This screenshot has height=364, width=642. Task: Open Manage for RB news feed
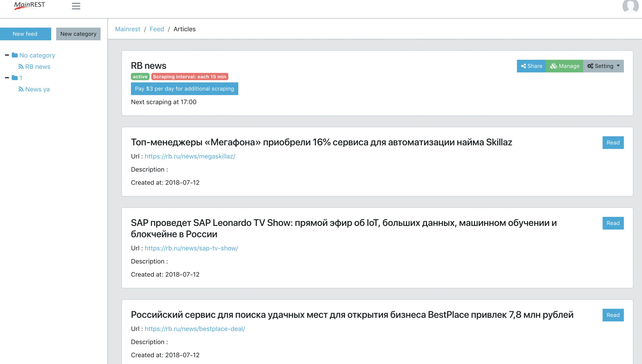[x=564, y=66]
